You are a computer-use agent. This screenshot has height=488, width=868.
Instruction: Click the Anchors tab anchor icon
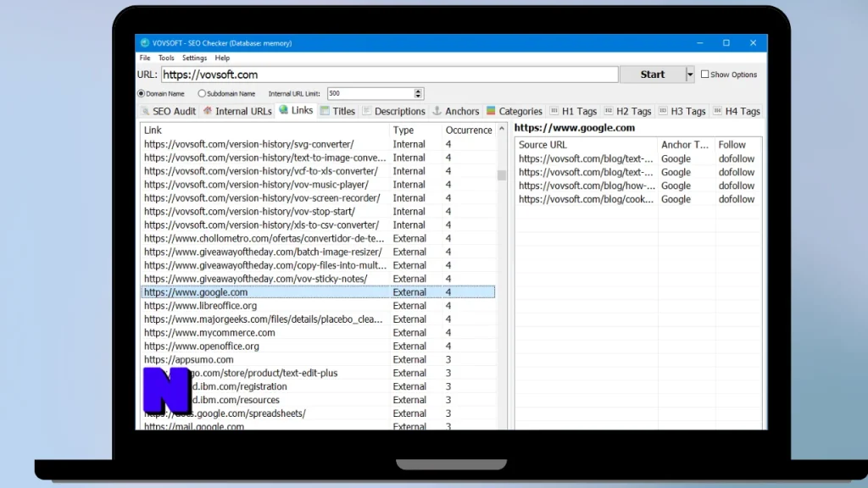coord(437,111)
